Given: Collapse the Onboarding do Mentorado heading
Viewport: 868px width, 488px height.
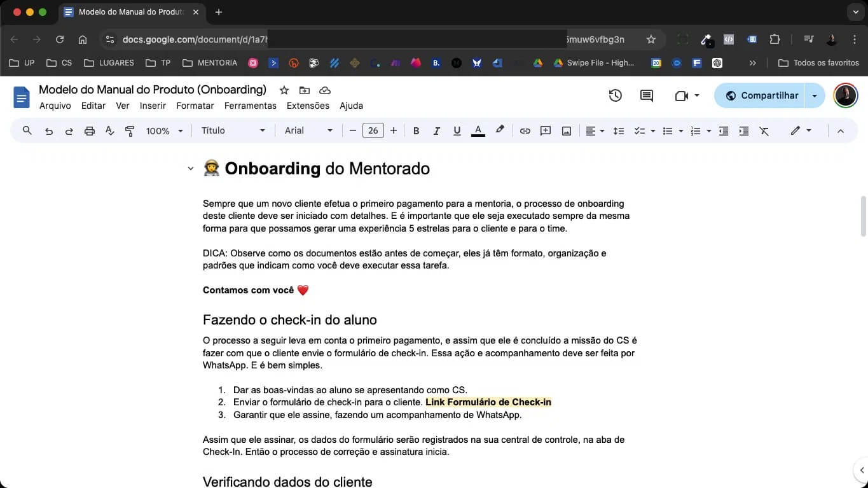Looking at the screenshot, I should [x=190, y=169].
